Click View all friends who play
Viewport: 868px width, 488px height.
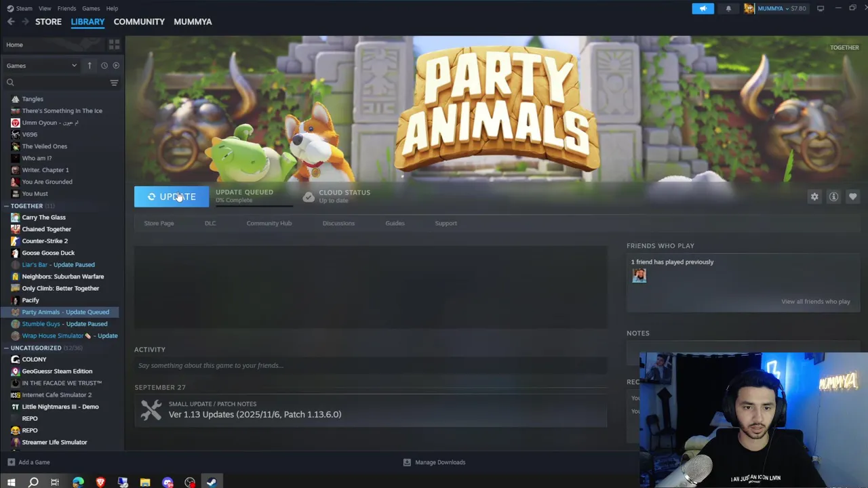tap(815, 302)
